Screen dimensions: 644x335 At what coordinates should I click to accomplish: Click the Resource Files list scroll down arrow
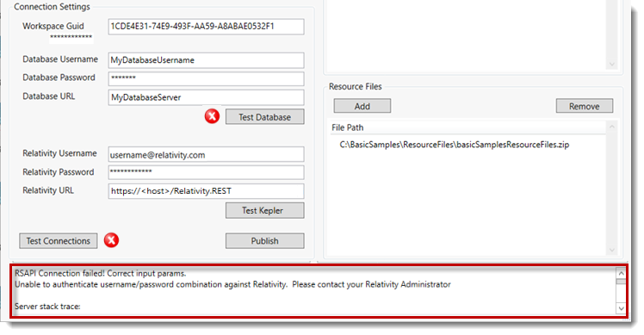[x=612, y=250]
